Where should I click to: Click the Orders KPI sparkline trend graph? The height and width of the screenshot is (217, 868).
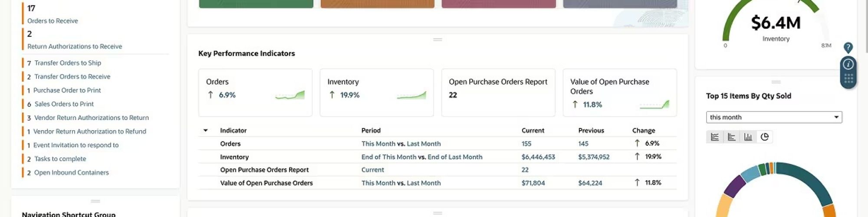click(289, 95)
